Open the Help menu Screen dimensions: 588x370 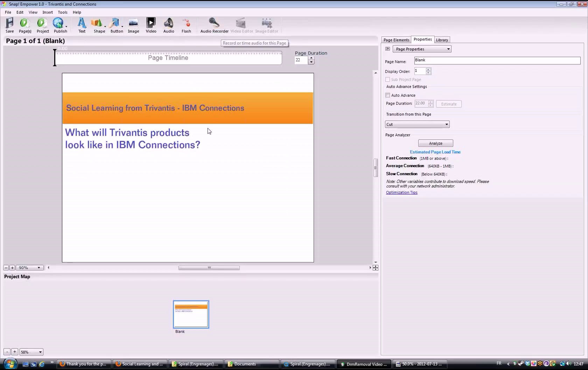click(77, 12)
